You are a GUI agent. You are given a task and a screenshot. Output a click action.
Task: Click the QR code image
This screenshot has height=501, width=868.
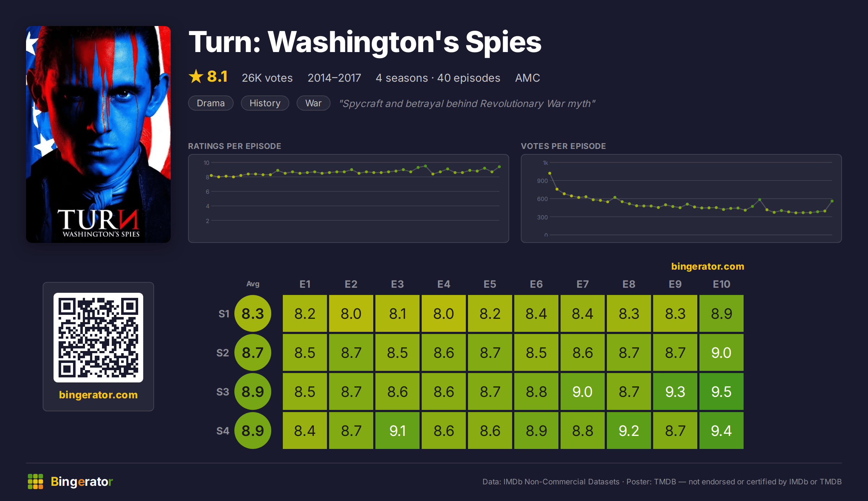click(98, 338)
